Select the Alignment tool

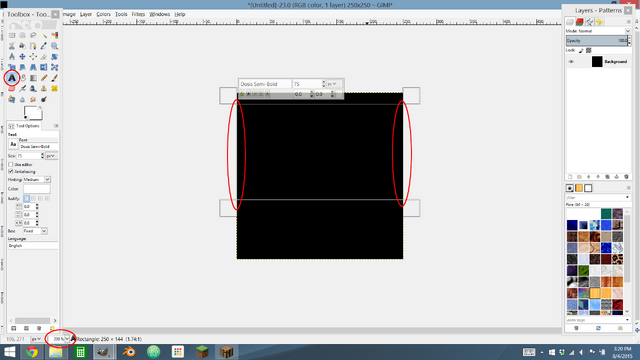pyautogui.click(x=33, y=57)
